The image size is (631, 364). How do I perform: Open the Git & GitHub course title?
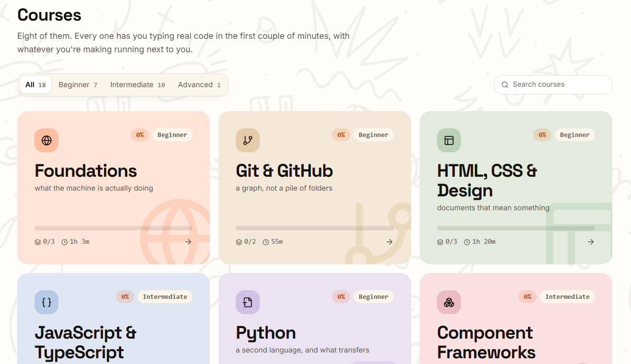[x=285, y=171]
